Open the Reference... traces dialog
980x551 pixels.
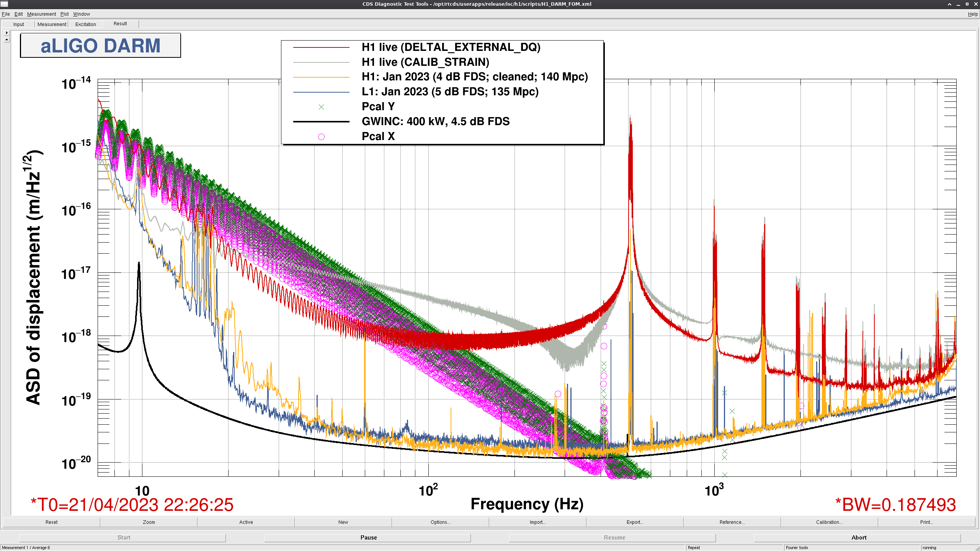(732, 522)
